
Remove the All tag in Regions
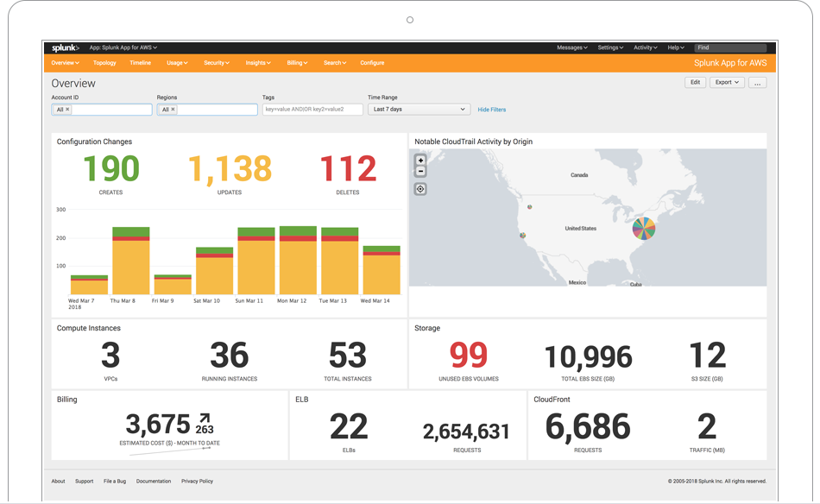tap(173, 110)
